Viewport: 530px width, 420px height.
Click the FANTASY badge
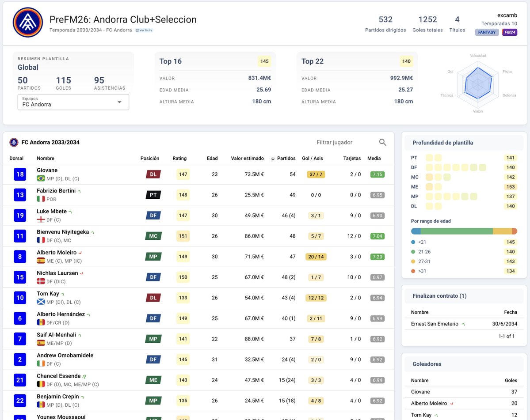coord(487,32)
